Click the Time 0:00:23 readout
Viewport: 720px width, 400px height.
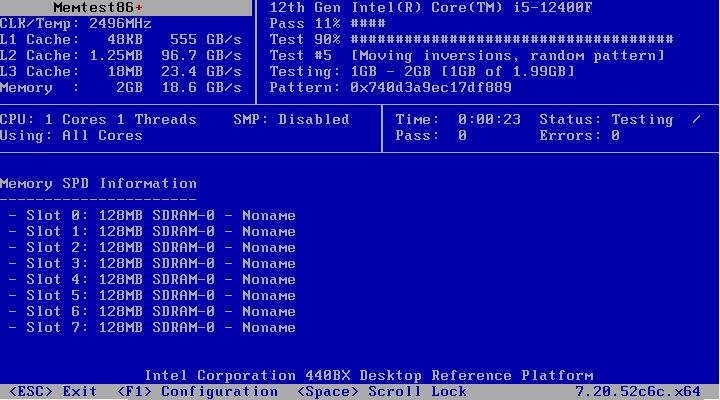(x=458, y=119)
